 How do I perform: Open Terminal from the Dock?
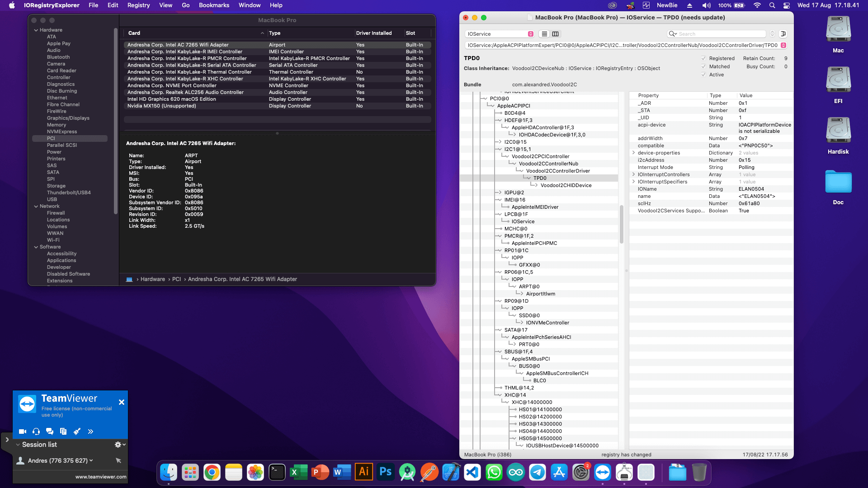[277, 473]
